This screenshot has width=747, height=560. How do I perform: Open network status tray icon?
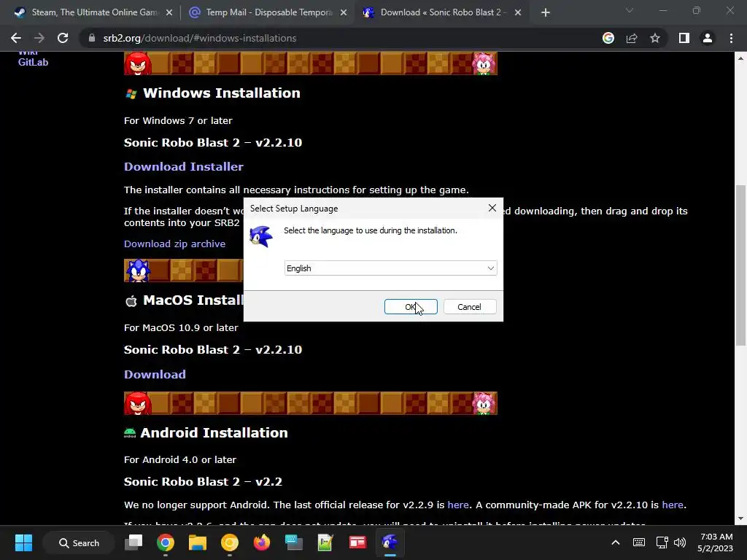[x=662, y=542]
